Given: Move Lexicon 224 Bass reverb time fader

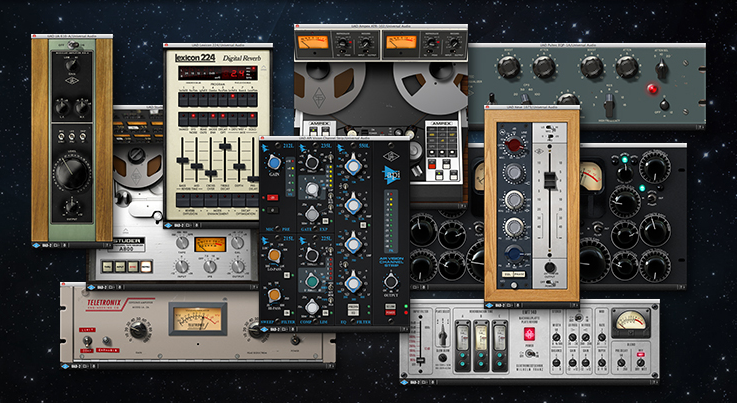Looking at the screenshot, I should [x=182, y=160].
